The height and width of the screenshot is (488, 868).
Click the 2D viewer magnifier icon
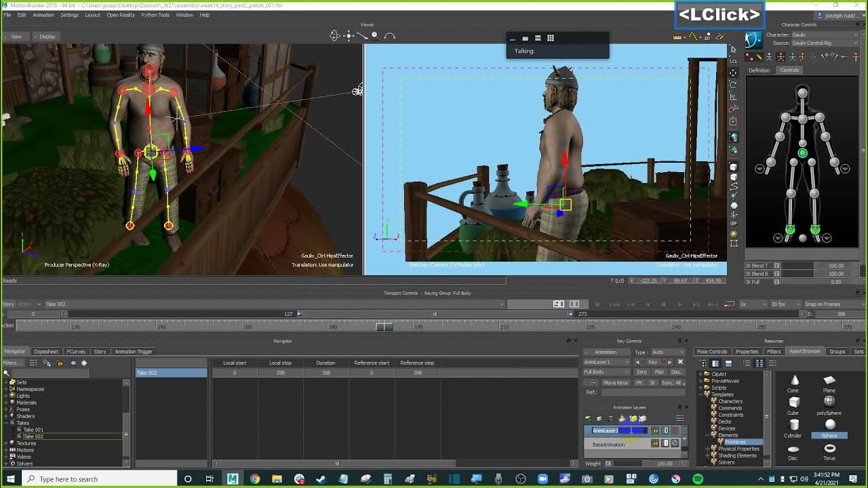coord(707,37)
